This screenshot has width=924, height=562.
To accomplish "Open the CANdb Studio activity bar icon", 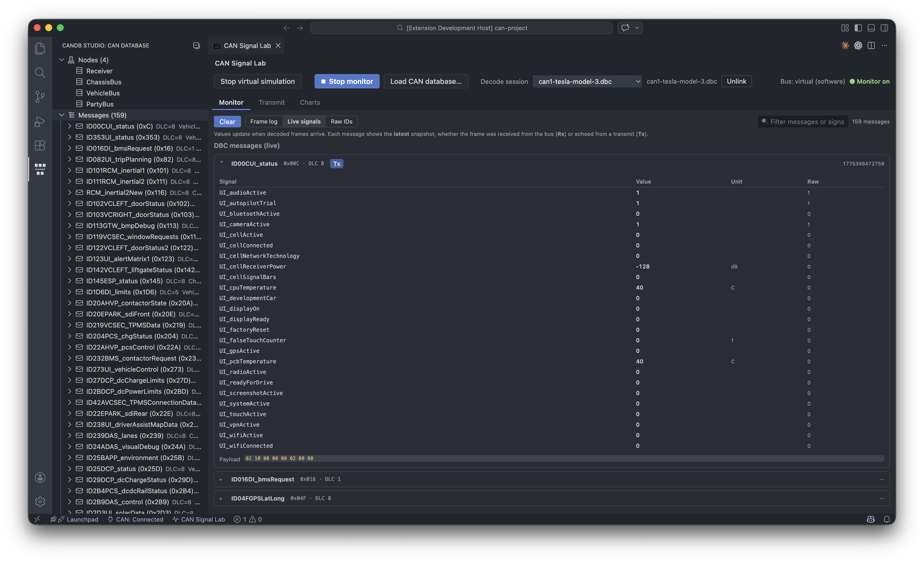I will click(x=40, y=169).
